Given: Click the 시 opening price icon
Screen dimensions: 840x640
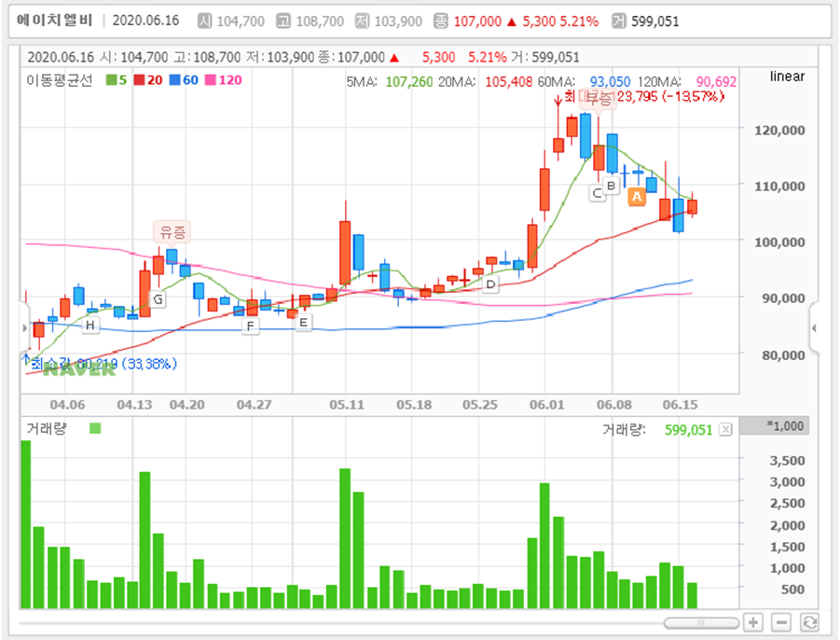Looking at the screenshot, I should pos(205,21).
